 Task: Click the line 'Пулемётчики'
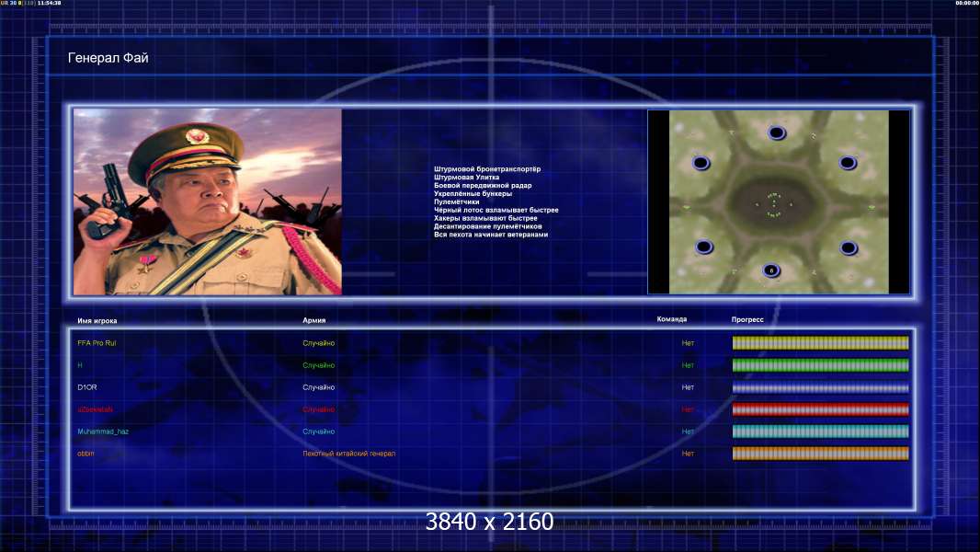coord(456,201)
